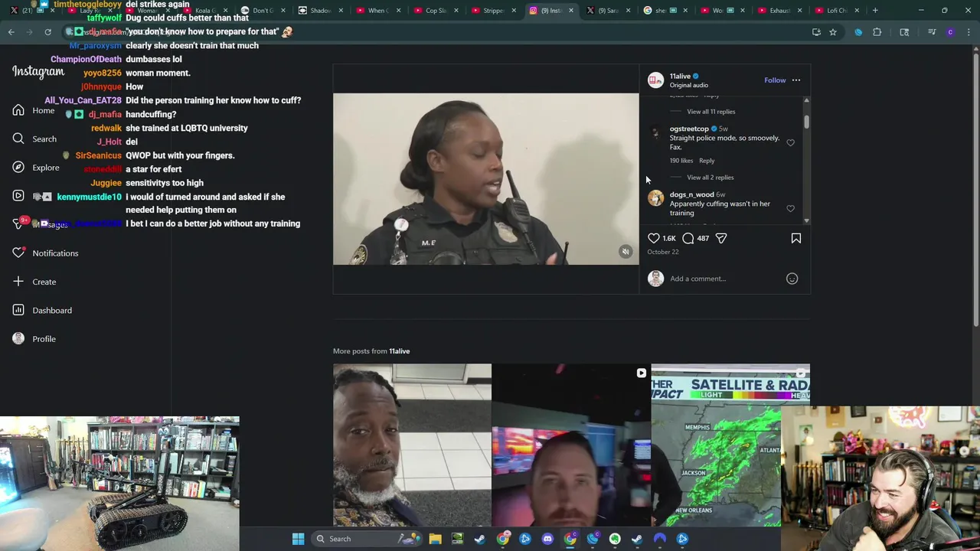Open the ogstreetcop commenter profile

point(689,129)
